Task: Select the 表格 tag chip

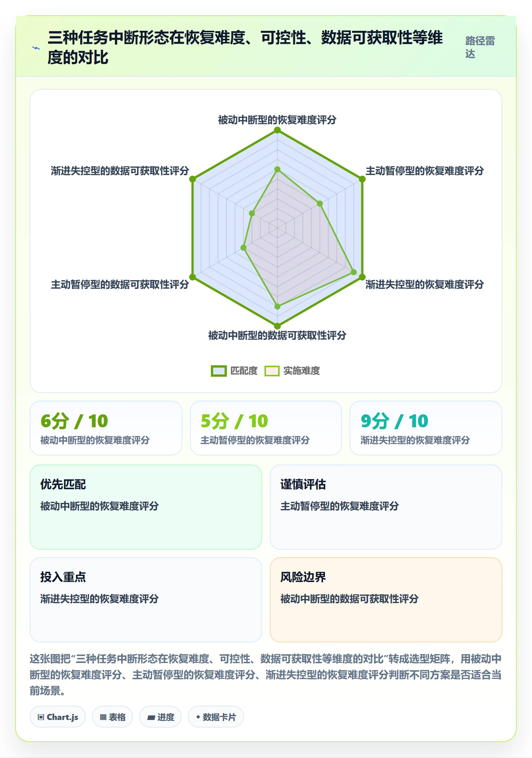Action: pos(112,717)
